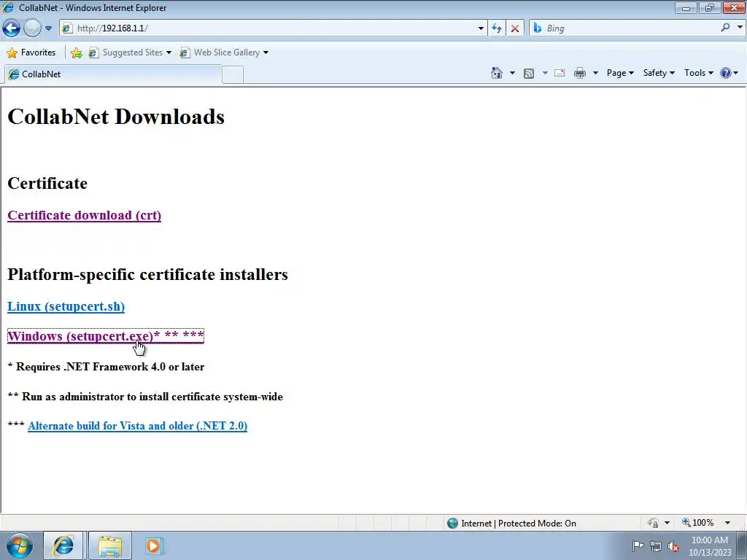Click the Home page icon
The height and width of the screenshot is (560, 747).
point(496,73)
